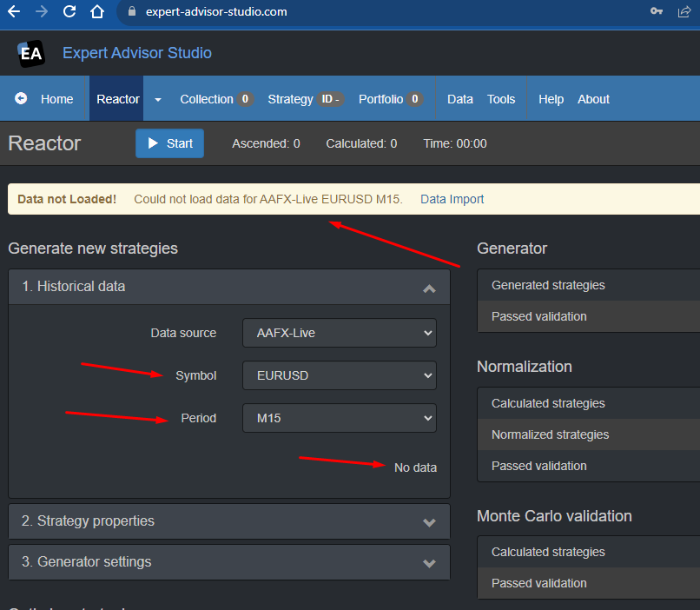
Task: Open the saved passwords key icon
Action: click(x=657, y=11)
